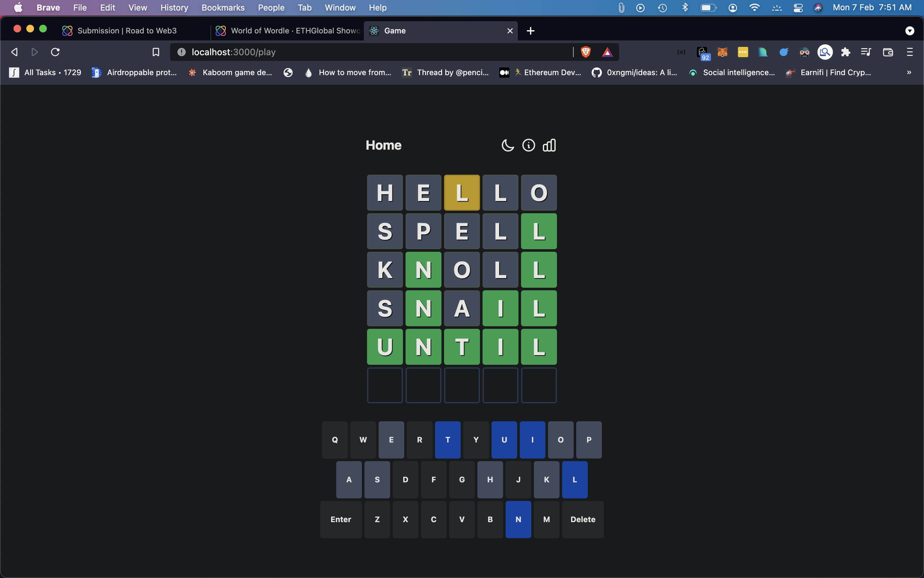The height and width of the screenshot is (578, 924).
Task: Bookmark this page icon
Action: [x=156, y=52]
